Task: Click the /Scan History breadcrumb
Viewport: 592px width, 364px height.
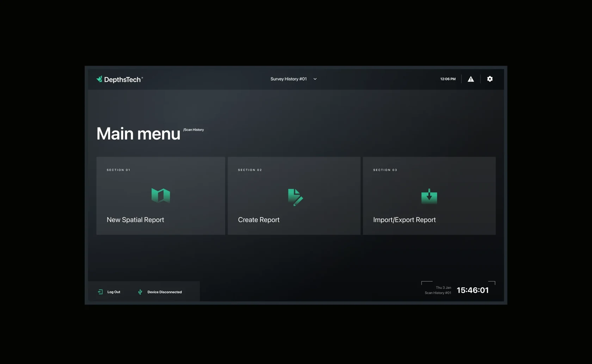Action: 193,130
